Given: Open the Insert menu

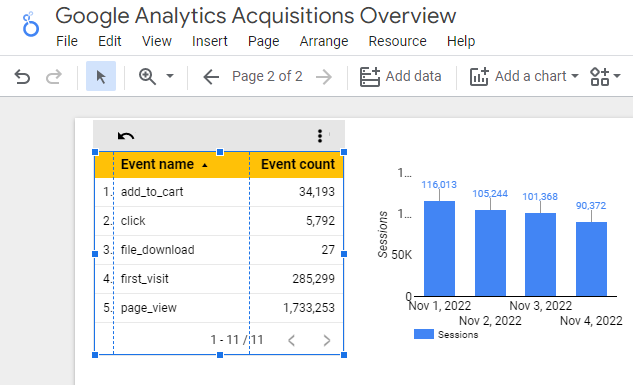Looking at the screenshot, I should coord(210,41).
